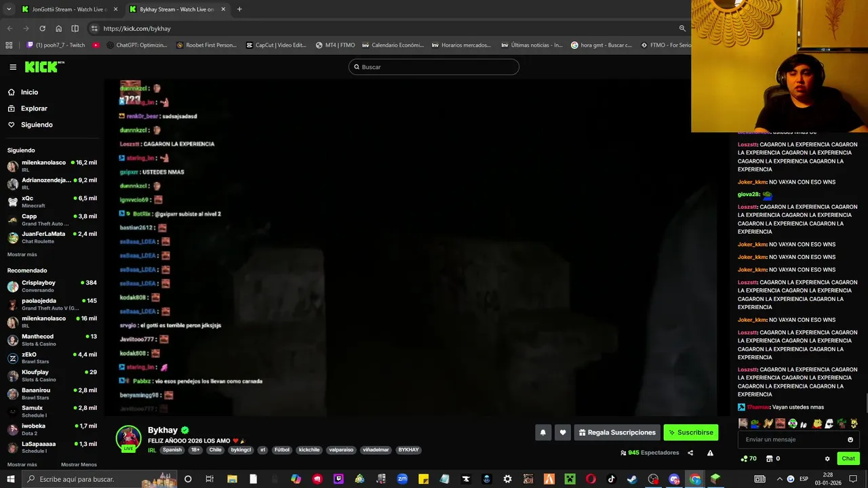Image resolution: width=868 pixels, height=488 pixels.
Task: Click the address bar URL kick.com/bykhay
Action: pyautogui.click(x=137, y=28)
